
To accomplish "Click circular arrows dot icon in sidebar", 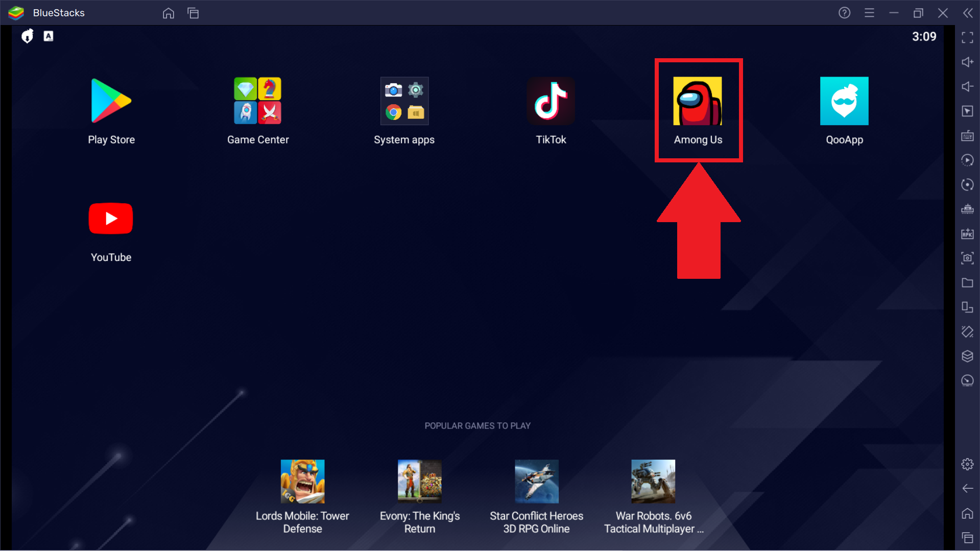I will tap(967, 185).
